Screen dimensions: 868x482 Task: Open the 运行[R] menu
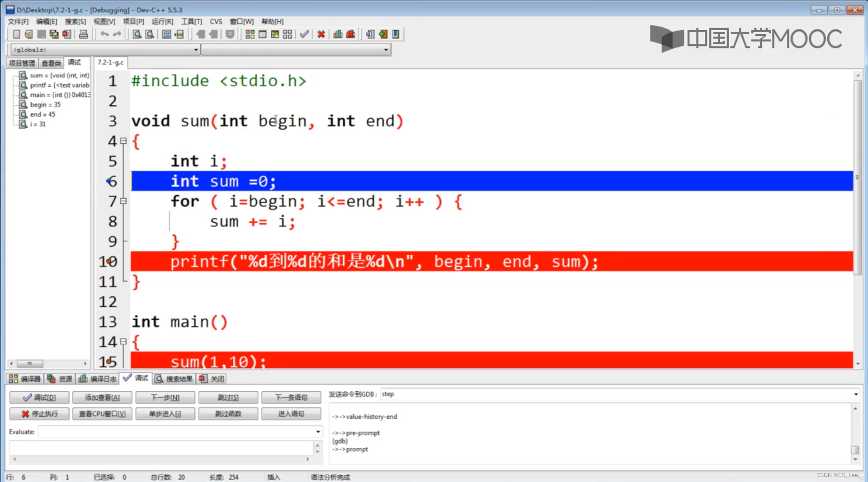tap(162, 22)
